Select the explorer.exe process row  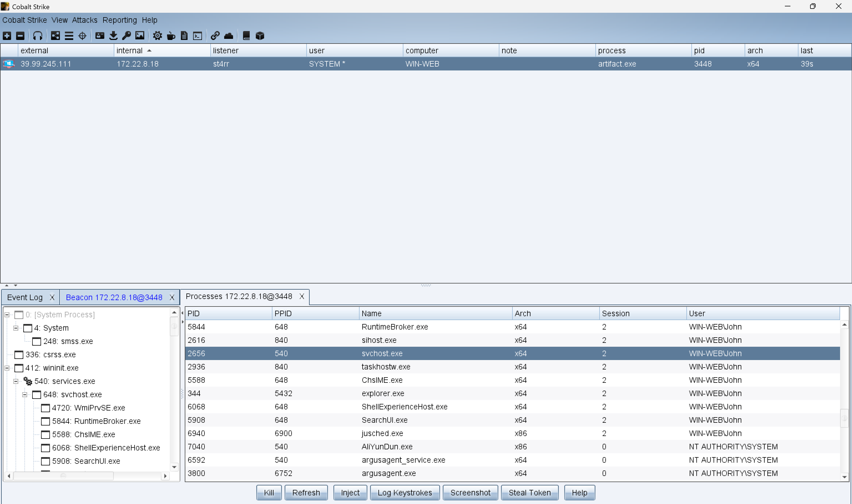click(383, 393)
